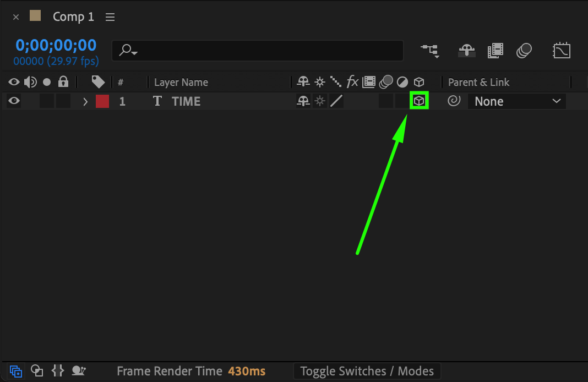Viewport: 588px width, 382px height.
Task: Toggle the In/Out/Duration/Stretch panes braces icon
Action: click(58, 371)
